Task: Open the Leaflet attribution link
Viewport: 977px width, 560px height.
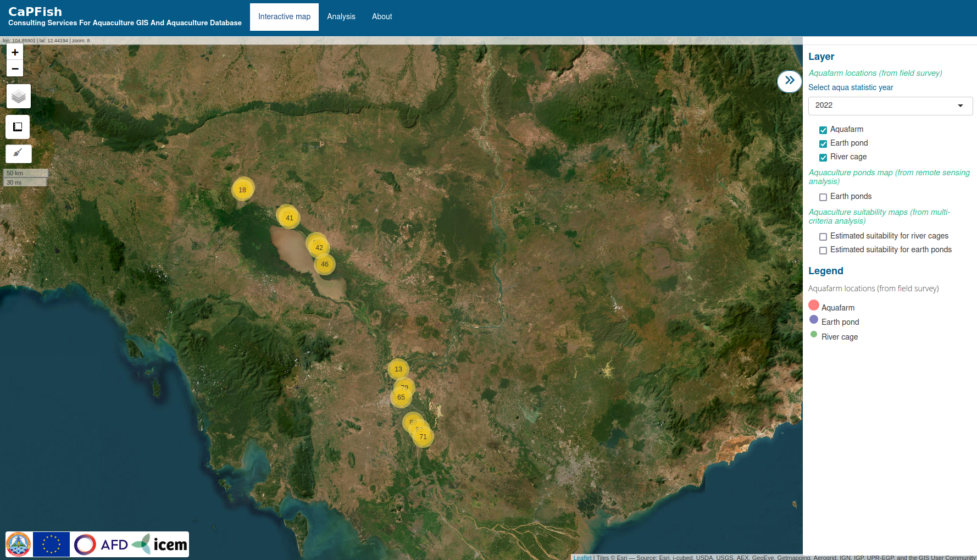Action: pos(582,557)
